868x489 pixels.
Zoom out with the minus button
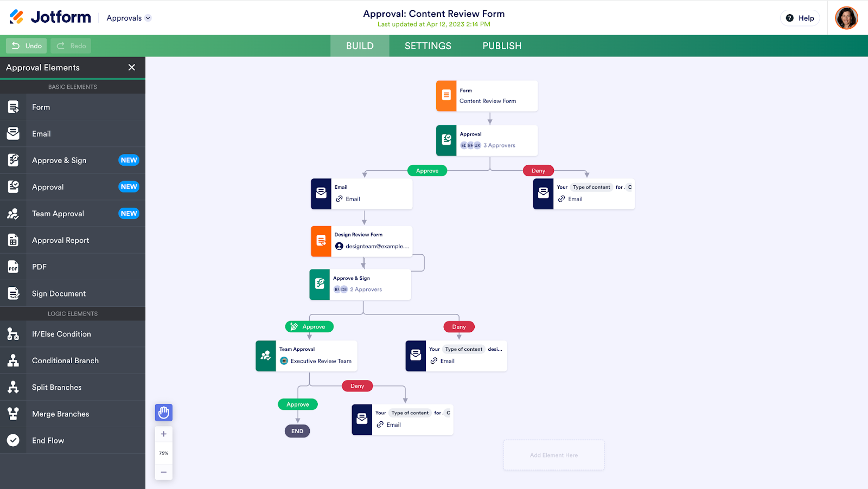(164, 472)
